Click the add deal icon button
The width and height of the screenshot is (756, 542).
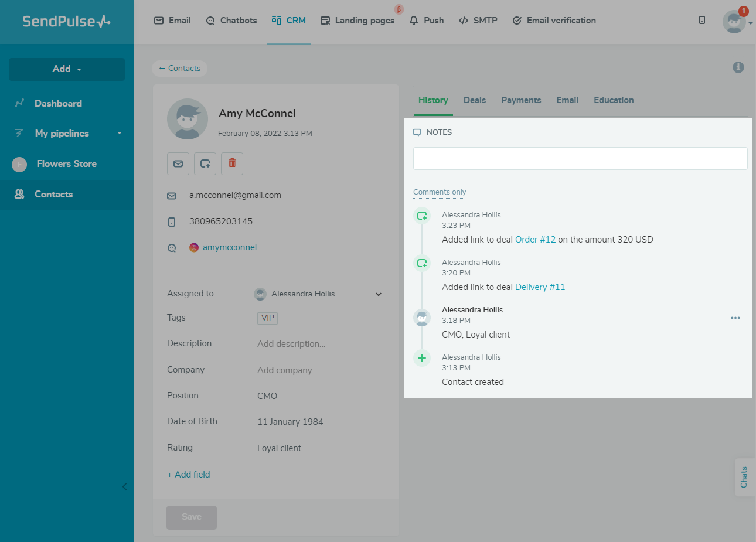point(205,164)
